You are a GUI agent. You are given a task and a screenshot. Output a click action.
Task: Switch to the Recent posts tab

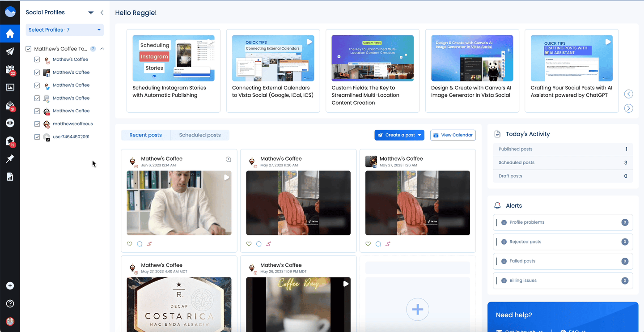[146, 135]
